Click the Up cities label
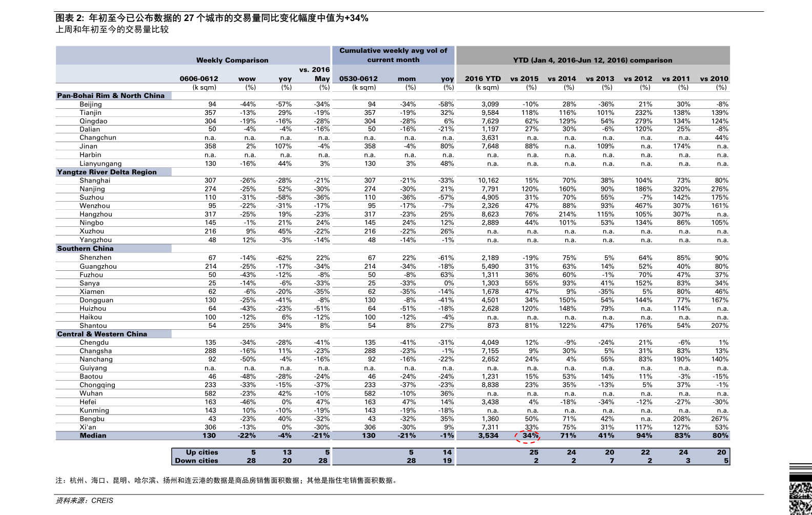 coord(202,452)
